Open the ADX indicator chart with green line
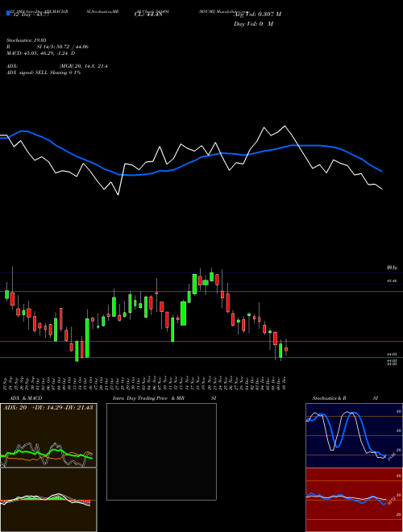The width and height of the screenshot is (403, 532). tap(48, 435)
